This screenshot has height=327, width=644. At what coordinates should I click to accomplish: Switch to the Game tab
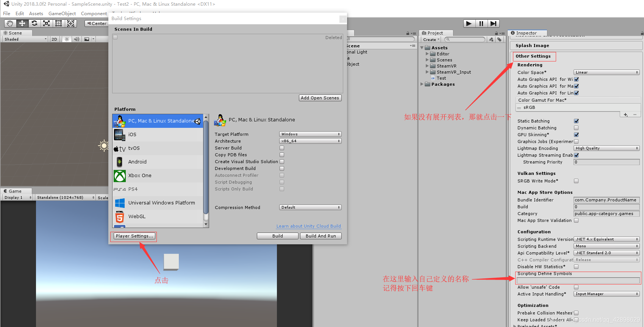[16, 191]
